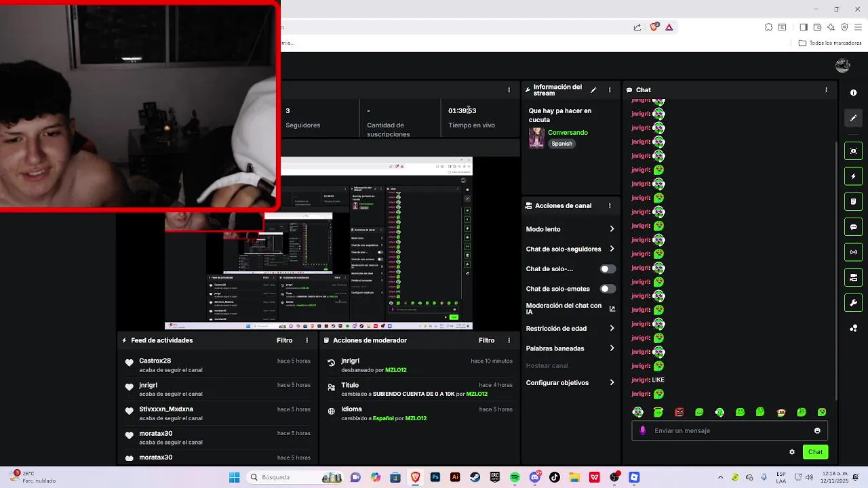The image size is (868, 488).
Task: Open the Acciones de moderador three-dot menu
Action: pos(509,340)
